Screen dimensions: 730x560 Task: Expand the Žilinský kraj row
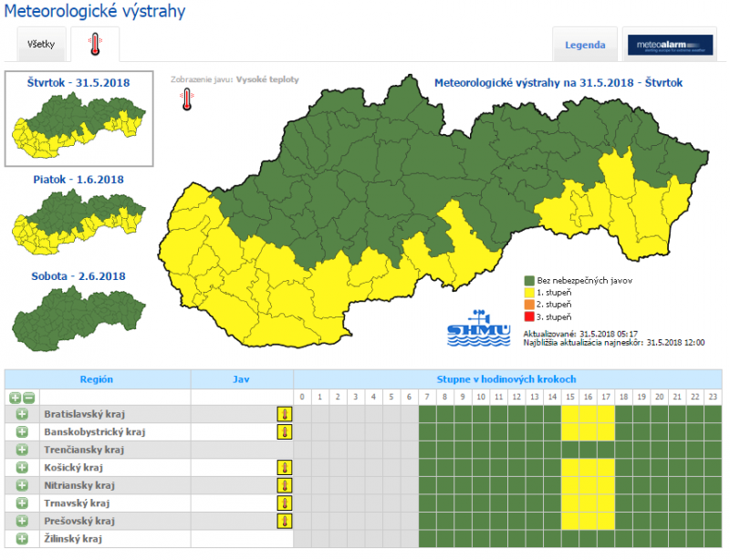(22, 539)
